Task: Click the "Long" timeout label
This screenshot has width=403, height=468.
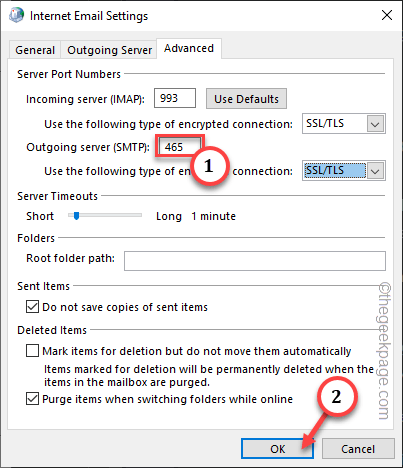Action: pos(169,216)
